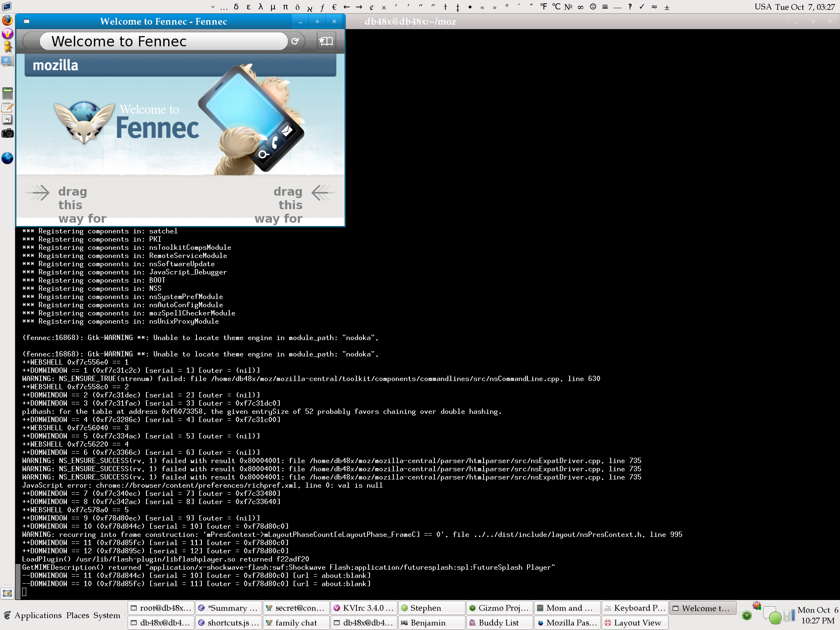Insert the delta δ character from palette

[x=236, y=7]
